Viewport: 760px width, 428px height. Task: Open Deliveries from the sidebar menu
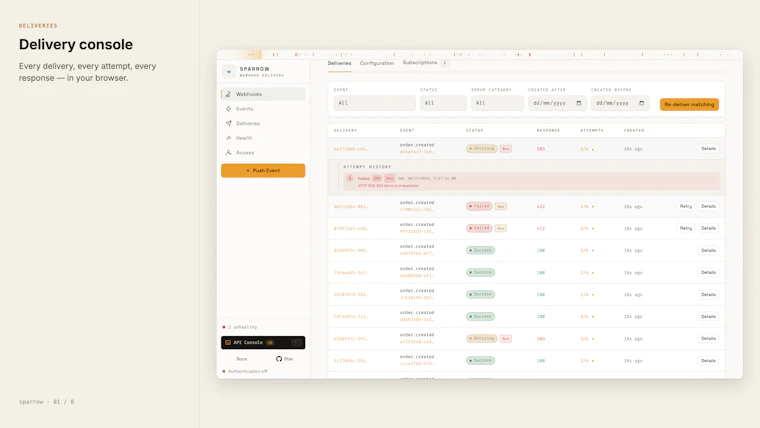pos(263,123)
